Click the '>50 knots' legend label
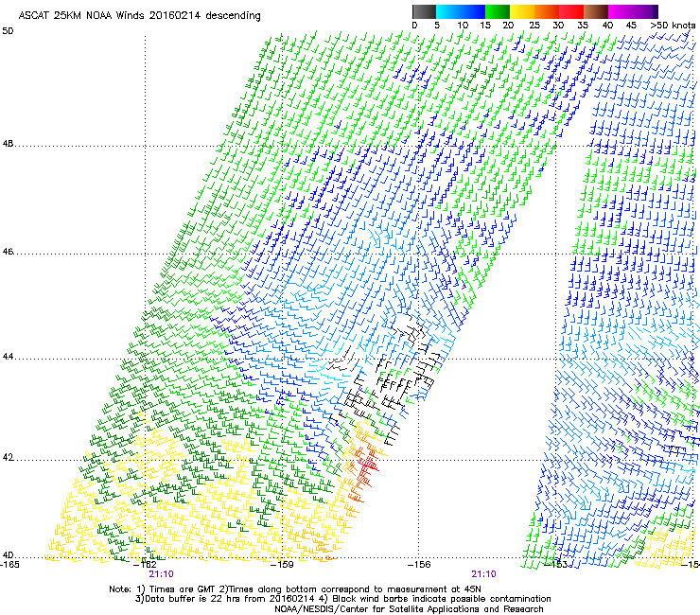The height and width of the screenshot is (615, 700). 673,26
